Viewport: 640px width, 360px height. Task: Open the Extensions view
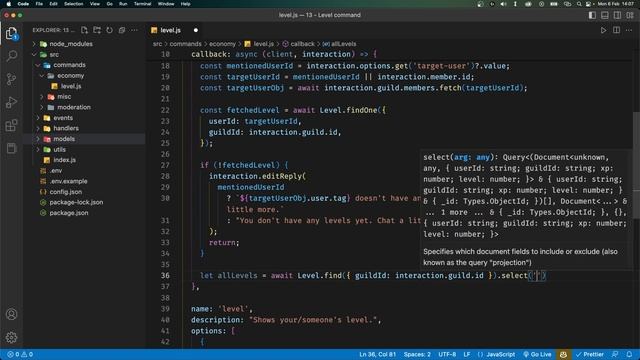point(11,125)
